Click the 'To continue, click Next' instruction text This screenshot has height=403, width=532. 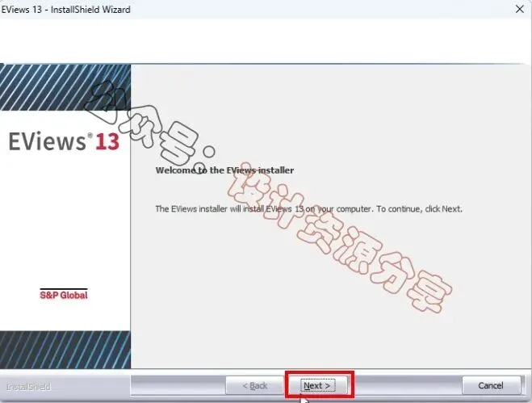tap(419, 209)
